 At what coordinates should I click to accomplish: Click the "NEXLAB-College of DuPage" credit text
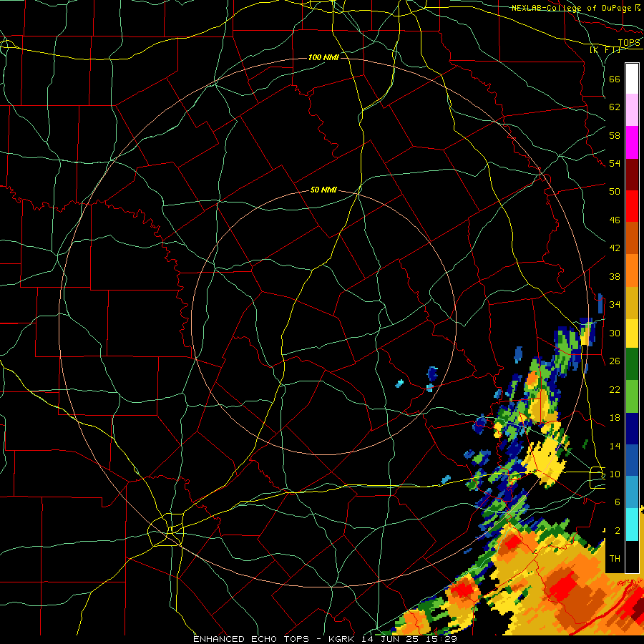point(572,8)
